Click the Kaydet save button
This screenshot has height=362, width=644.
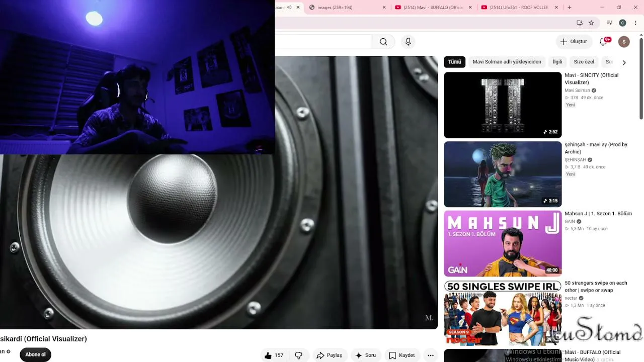tap(402, 355)
